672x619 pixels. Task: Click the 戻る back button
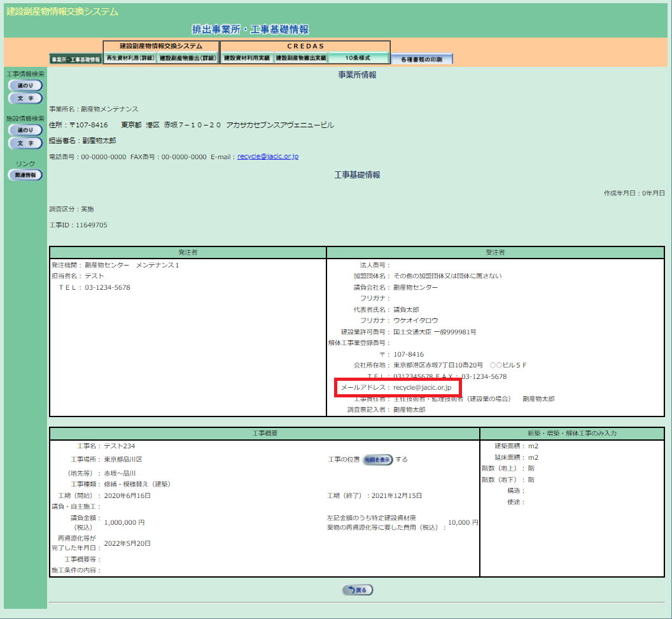(358, 590)
